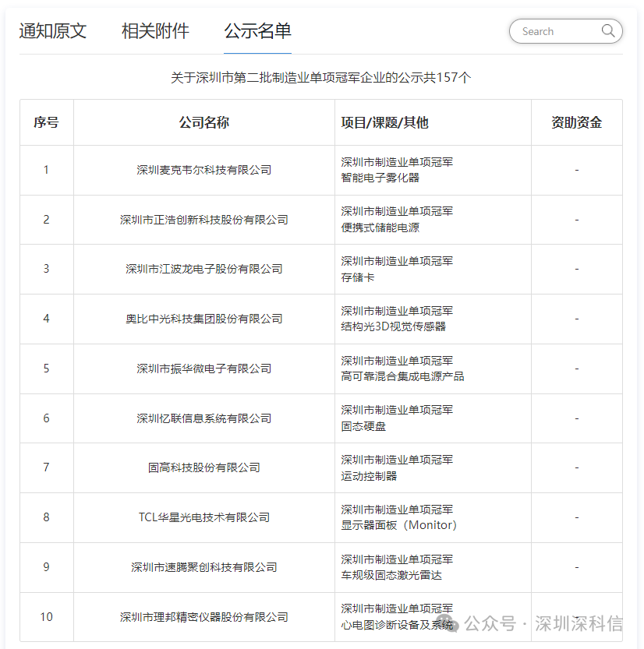The height and width of the screenshot is (649, 644).
Task: Select TCL华星光电技术有限公司 cell
Action: (x=203, y=517)
